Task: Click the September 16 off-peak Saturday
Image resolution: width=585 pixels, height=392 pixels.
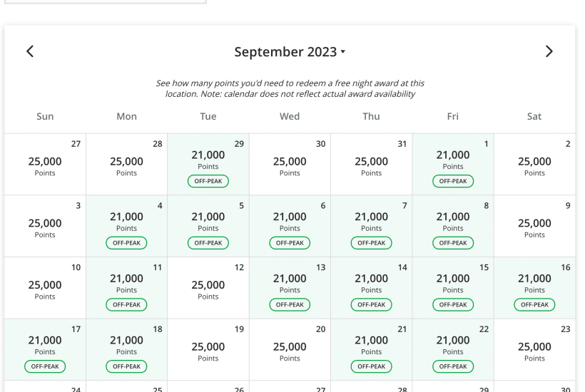Action: point(534,288)
